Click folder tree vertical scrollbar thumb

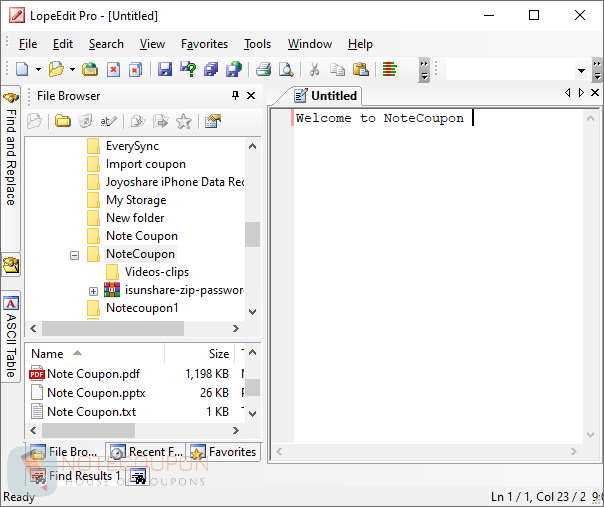point(252,234)
